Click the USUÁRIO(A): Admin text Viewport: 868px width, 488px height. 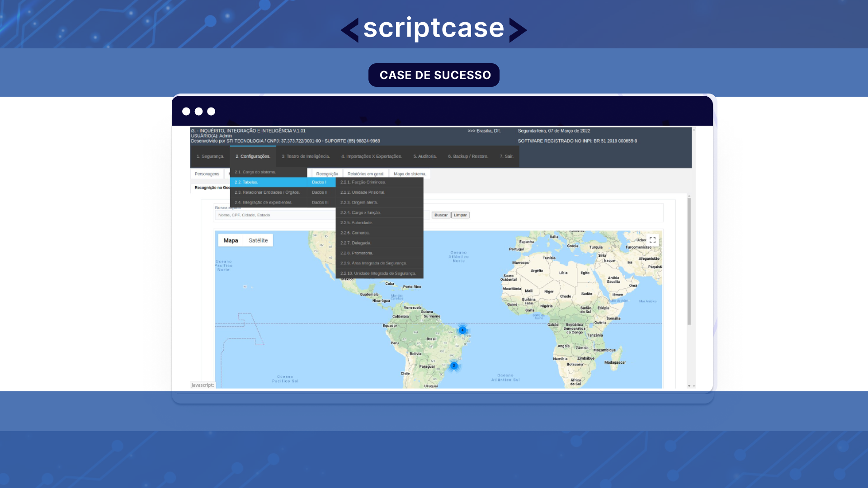point(211,136)
